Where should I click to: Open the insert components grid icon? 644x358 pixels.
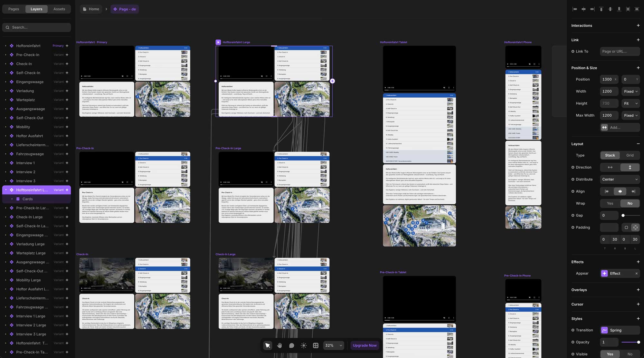[316, 345]
